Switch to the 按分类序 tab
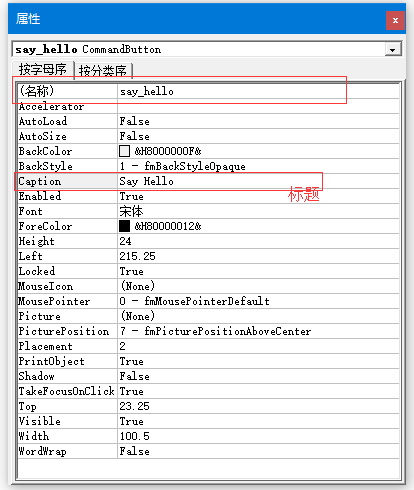Viewport: 414px width, 490px height. (103, 71)
